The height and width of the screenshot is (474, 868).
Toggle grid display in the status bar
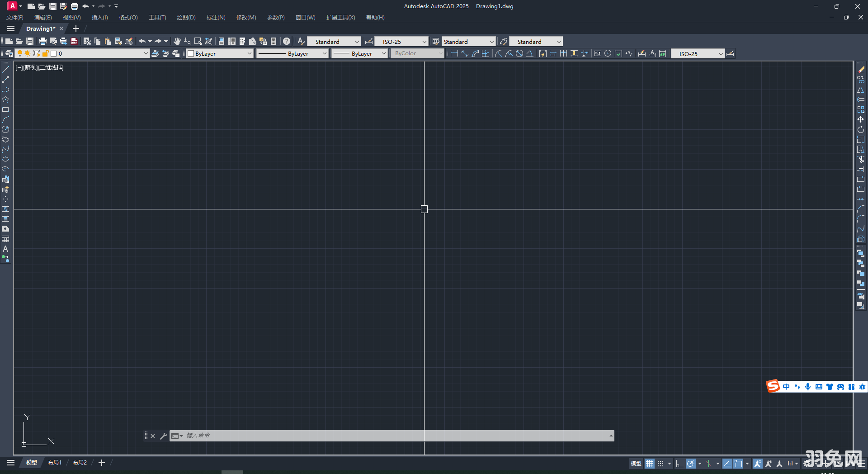point(650,464)
